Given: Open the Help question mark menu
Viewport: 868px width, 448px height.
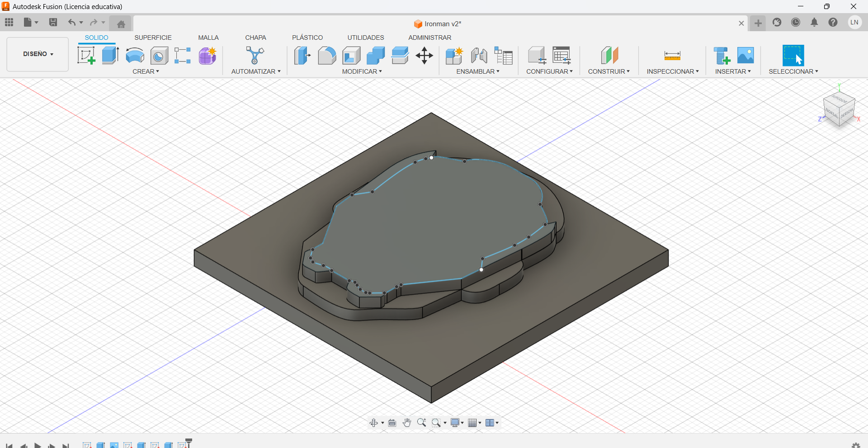Looking at the screenshot, I should coord(833,22).
